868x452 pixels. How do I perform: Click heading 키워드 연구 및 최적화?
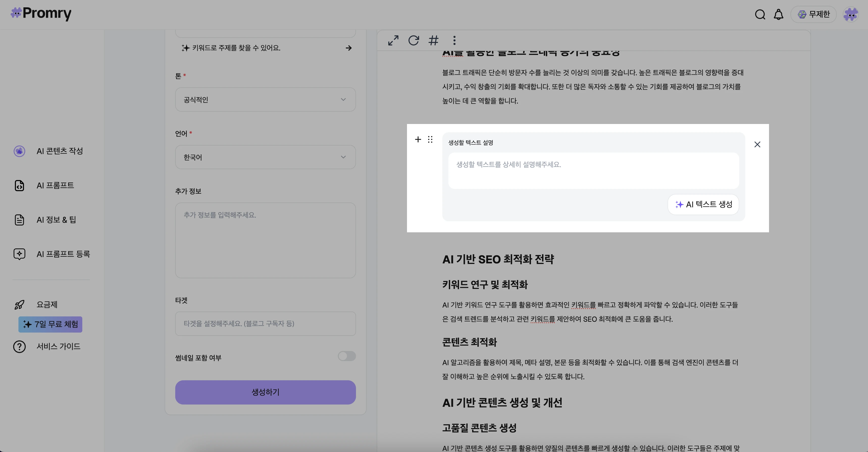pos(484,285)
